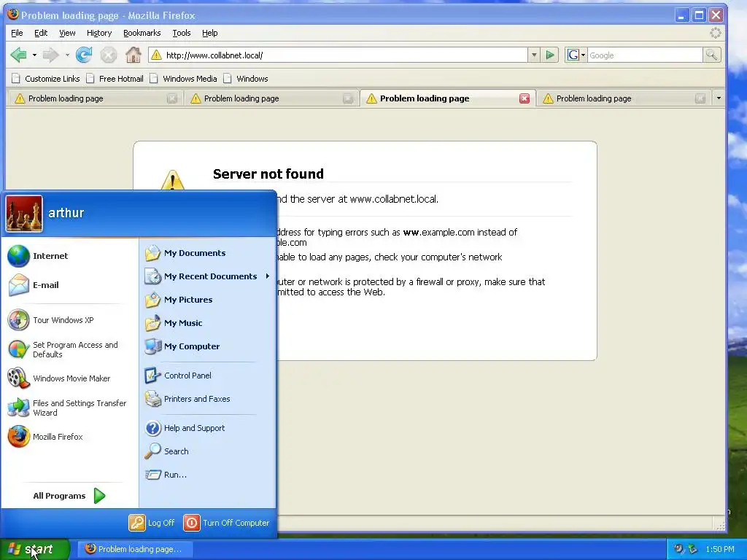
Task: Switch to the second Problem loading page tab
Action: pos(271,98)
